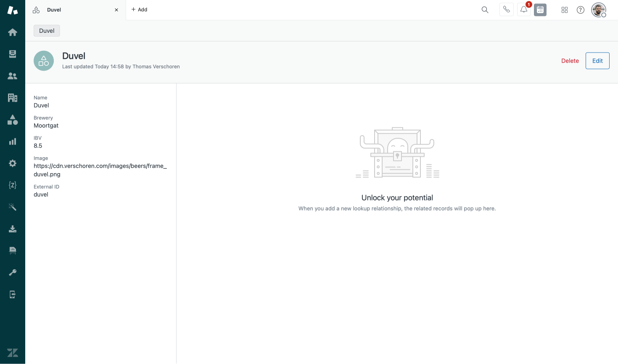The height and width of the screenshot is (364, 618).
Task: Open the curly-brace Z app icon in sidebar
Action: pyautogui.click(x=13, y=185)
